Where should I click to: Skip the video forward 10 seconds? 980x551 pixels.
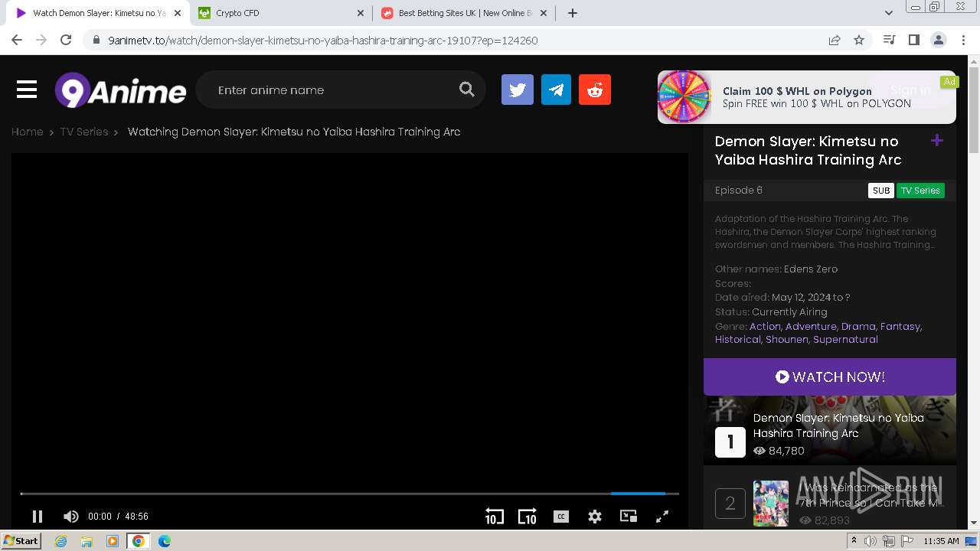point(528,517)
